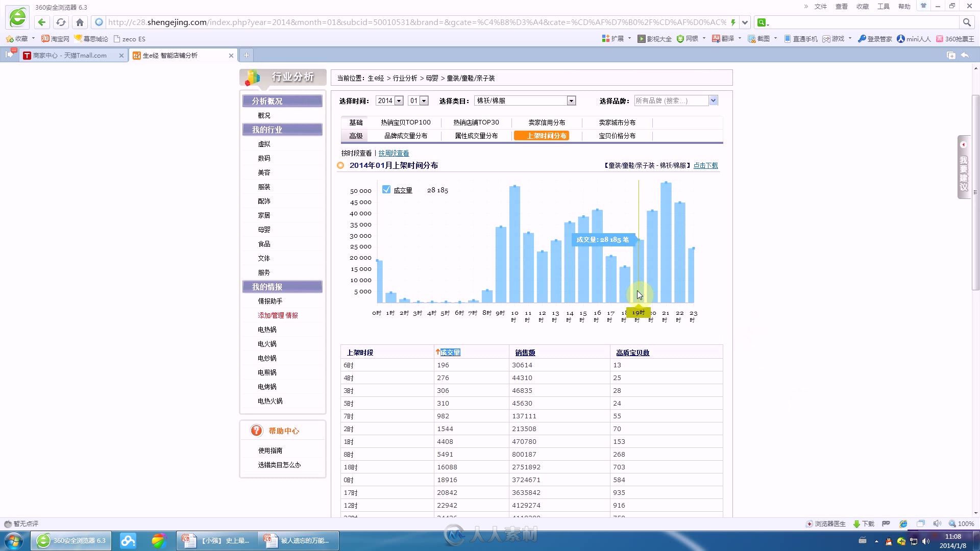Expand the 网银 dropdown arrow
Screen dimensions: 980x551
(704, 39)
